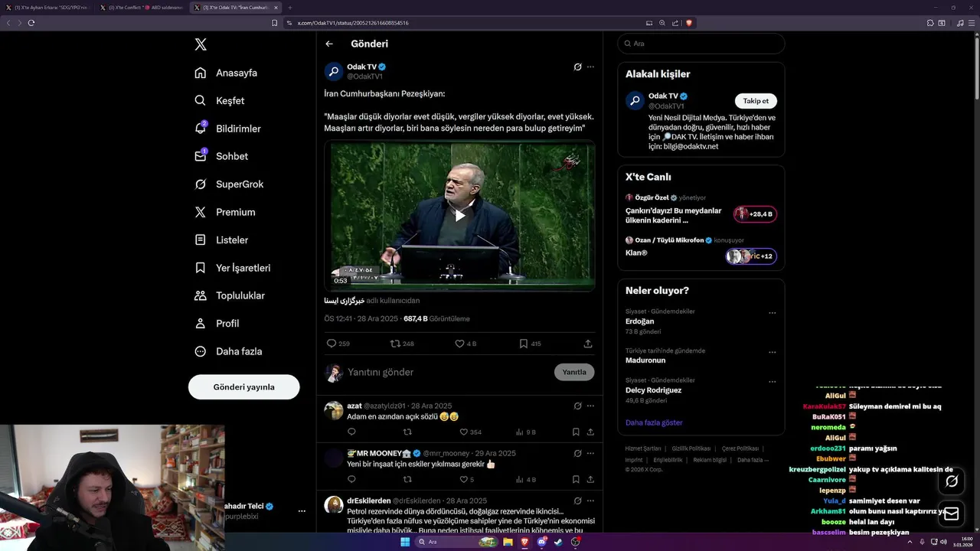Open more options on drEskilerden's reply
Viewport: 980px width, 551px height.
[x=590, y=500]
